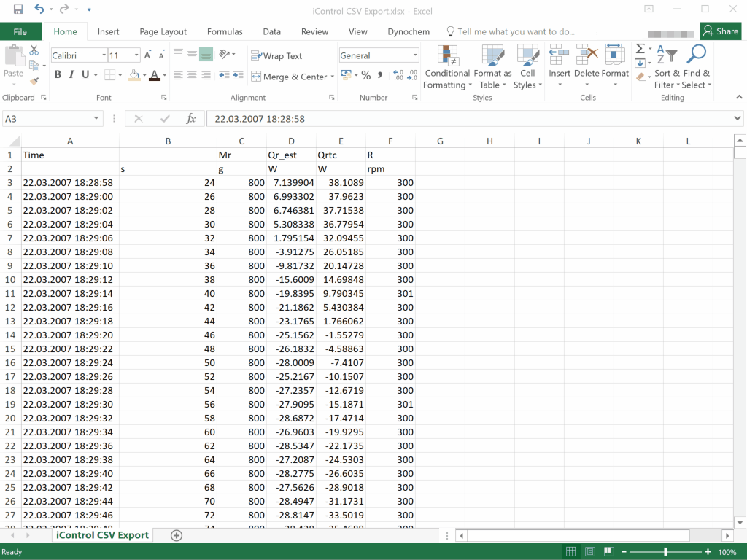Toggle Wrap Text on selected cell
The image size is (747, 560).
coord(276,56)
